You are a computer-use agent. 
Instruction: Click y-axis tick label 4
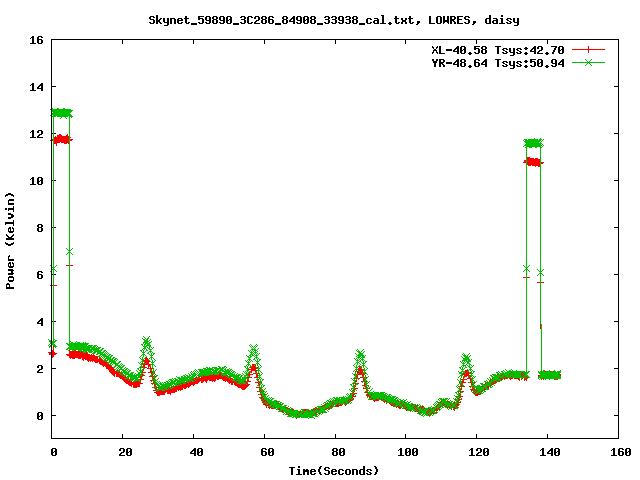[x=40, y=322]
